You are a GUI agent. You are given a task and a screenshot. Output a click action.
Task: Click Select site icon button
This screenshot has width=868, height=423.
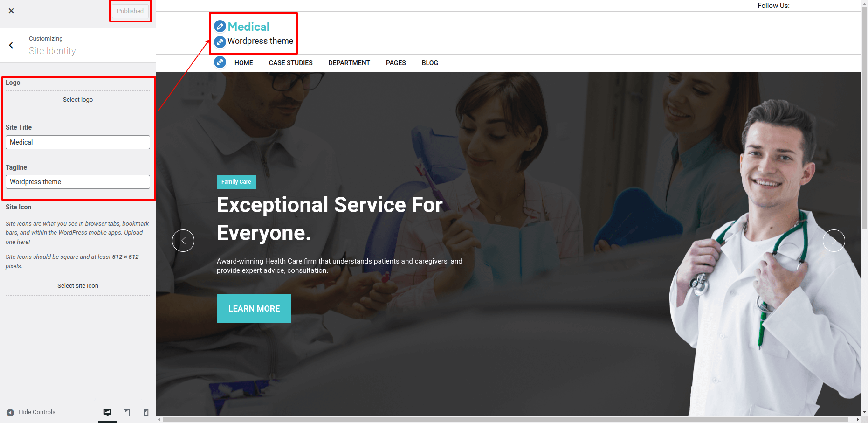pos(78,286)
